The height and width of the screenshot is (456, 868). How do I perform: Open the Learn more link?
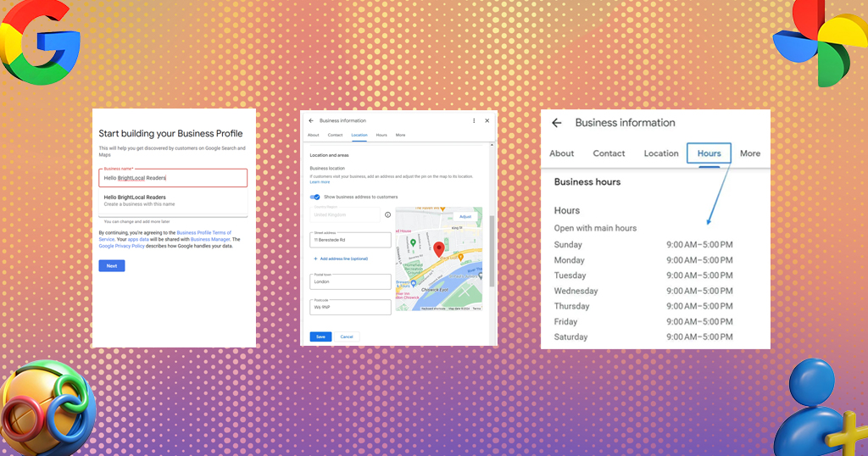[x=320, y=182]
